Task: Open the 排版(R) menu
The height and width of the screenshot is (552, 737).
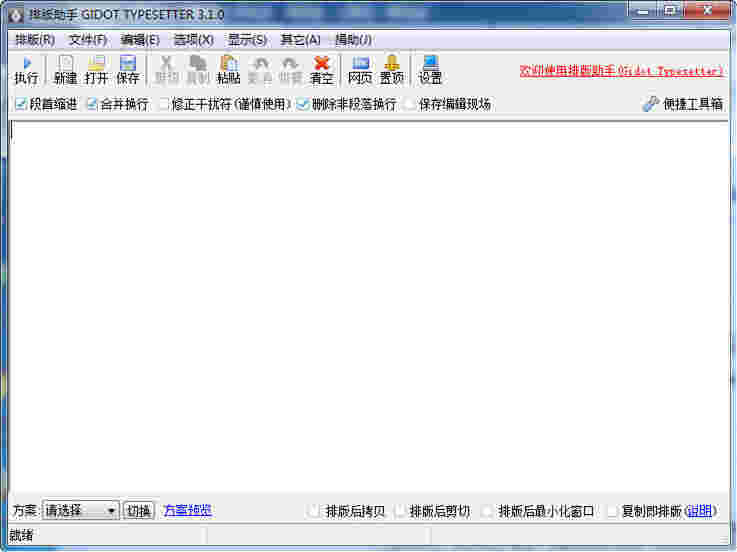Action: 35,40
